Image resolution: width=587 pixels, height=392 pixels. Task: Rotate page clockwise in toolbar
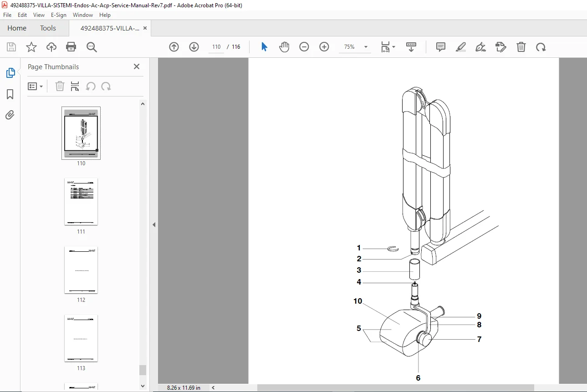[x=541, y=47]
